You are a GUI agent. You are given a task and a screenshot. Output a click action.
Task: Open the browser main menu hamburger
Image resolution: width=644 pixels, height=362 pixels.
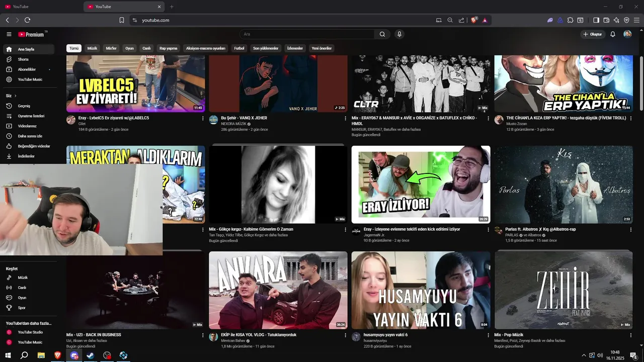click(x=636, y=20)
